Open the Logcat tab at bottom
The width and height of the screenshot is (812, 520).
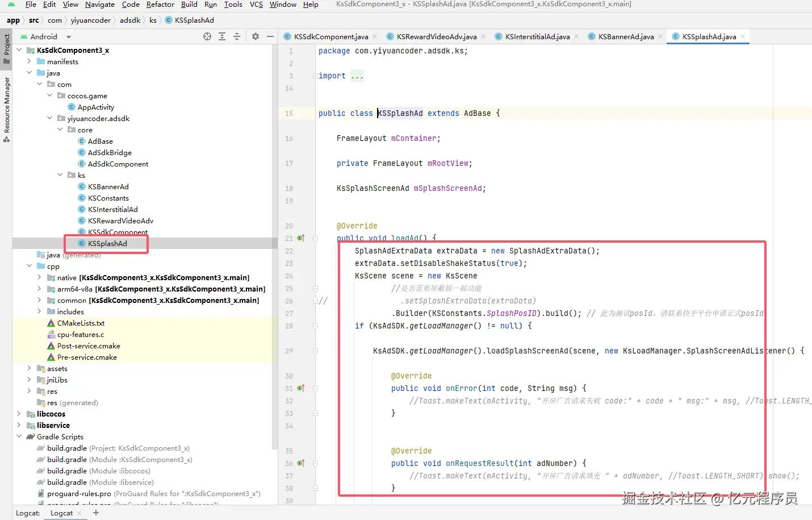pos(61,513)
